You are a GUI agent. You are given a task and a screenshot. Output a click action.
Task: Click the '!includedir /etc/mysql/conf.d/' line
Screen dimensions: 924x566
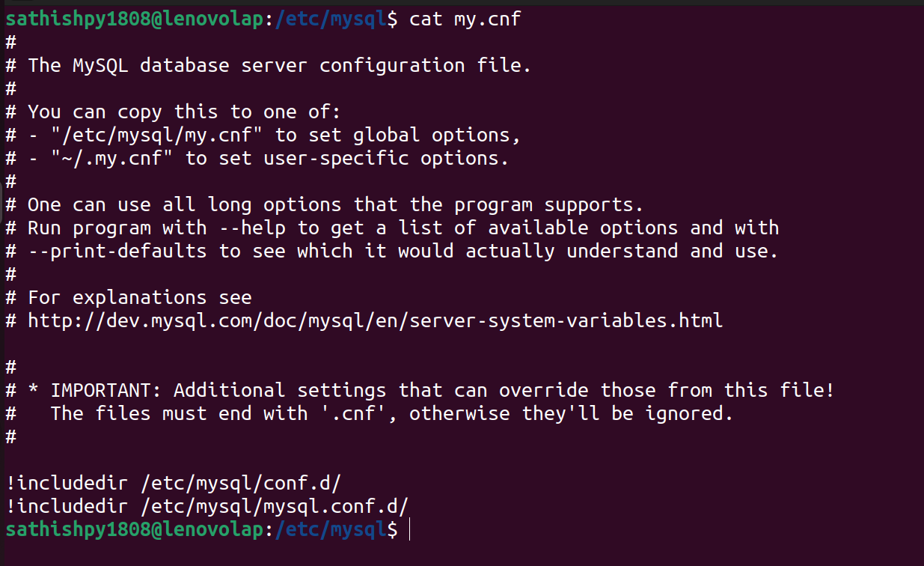pos(174,483)
